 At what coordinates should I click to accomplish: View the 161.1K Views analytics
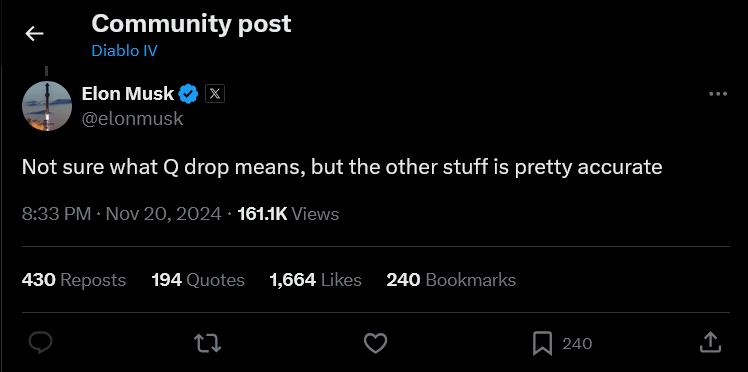(288, 214)
